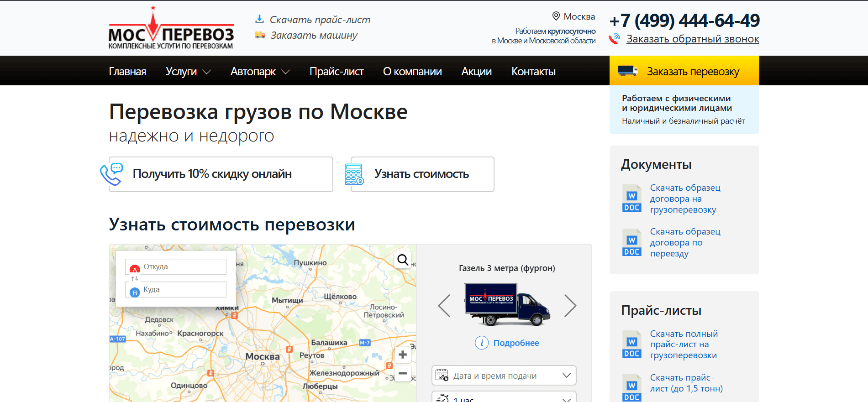The width and height of the screenshot is (868, 402).
Task: Click Заказать обратный звонок link
Action: 692,39
